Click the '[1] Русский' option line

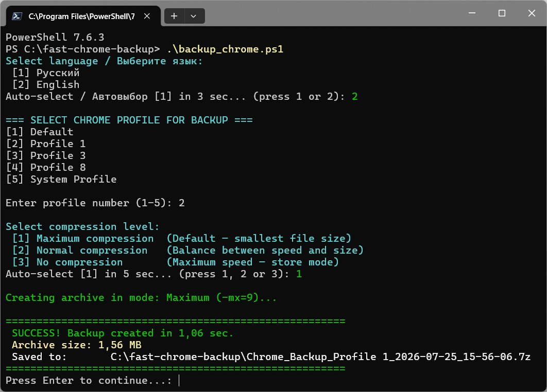(46, 73)
